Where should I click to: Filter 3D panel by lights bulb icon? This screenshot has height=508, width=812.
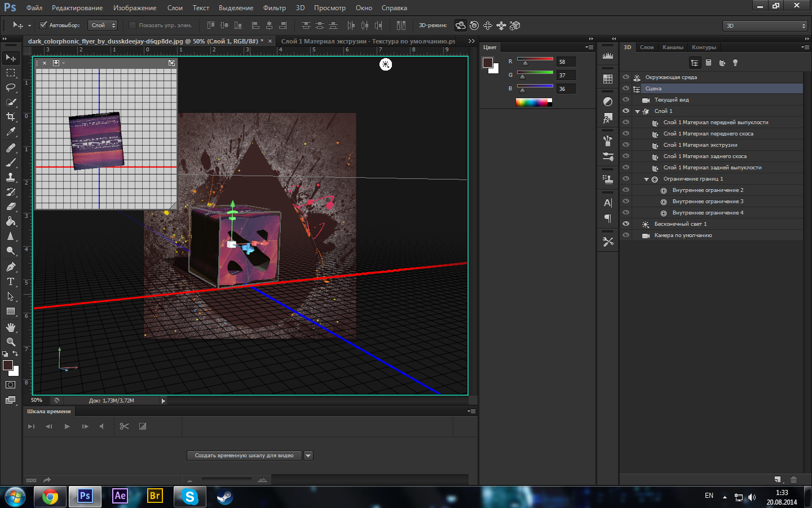coord(735,63)
